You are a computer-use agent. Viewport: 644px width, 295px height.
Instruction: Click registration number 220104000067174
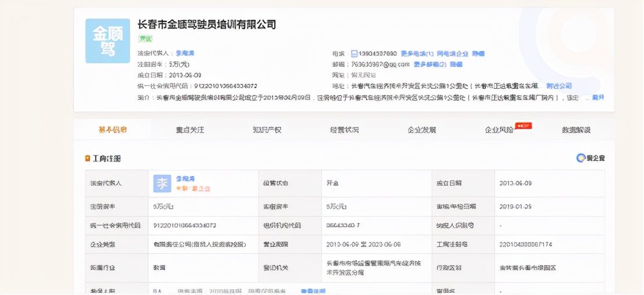click(525, 244)
